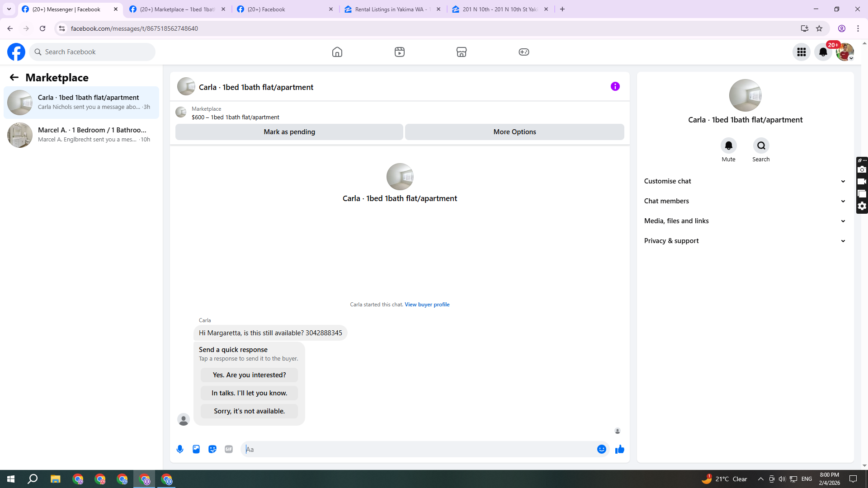Viewport: 868px width, 488px height.
Task: Toggle the conversation information panel
Action: tap(615, 86)
